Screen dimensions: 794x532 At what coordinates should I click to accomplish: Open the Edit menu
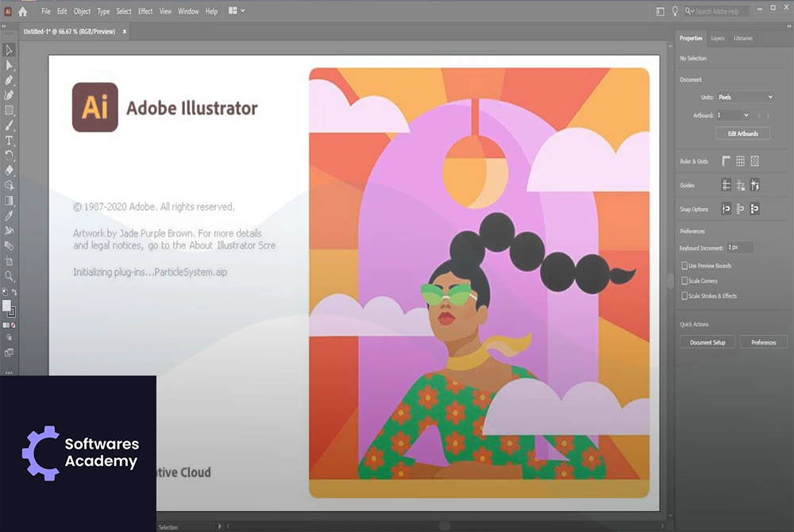pos(62,11)
